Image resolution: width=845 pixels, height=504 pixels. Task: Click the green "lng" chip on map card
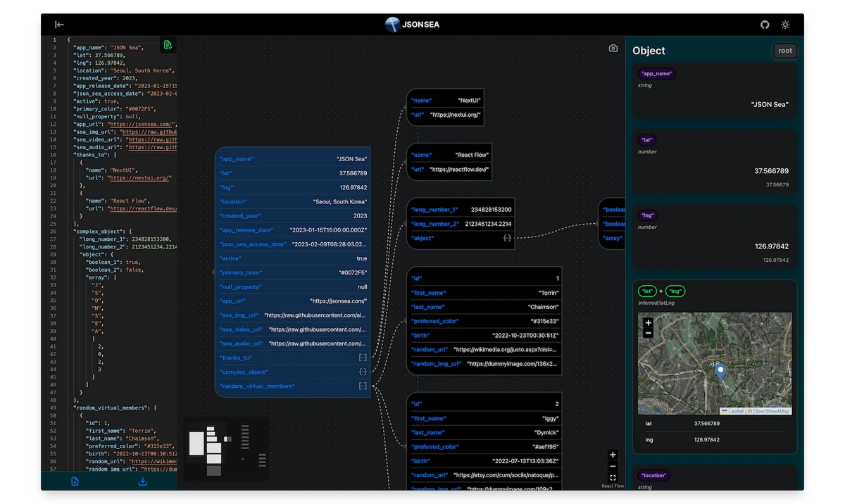675,291
